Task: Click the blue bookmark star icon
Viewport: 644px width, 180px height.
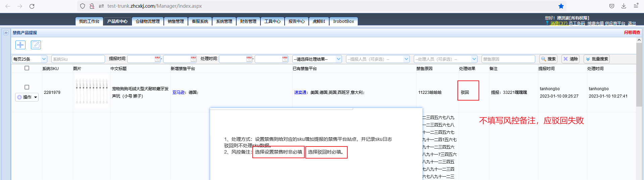Action: [561, 6]
